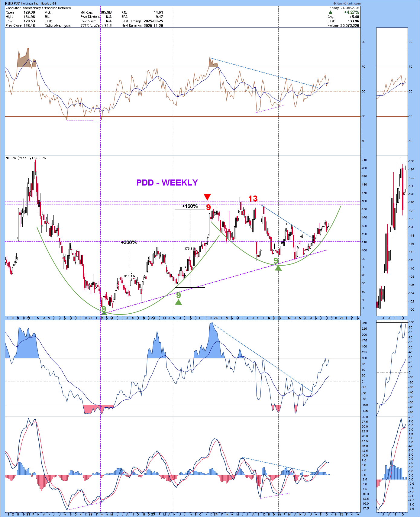Click green up-triangle under the 2025 green 9
This screenshot has width=420, height=517.
pos(278,268)
